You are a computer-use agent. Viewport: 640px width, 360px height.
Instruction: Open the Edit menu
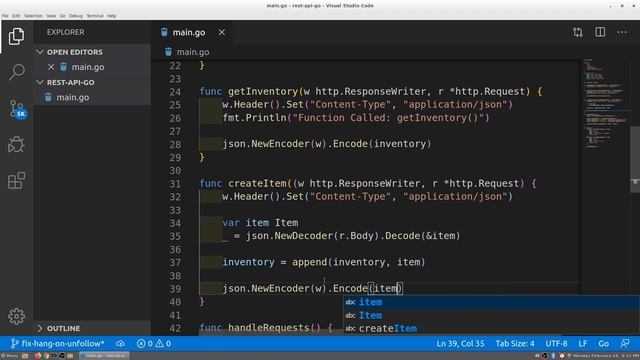coord(16,16)
